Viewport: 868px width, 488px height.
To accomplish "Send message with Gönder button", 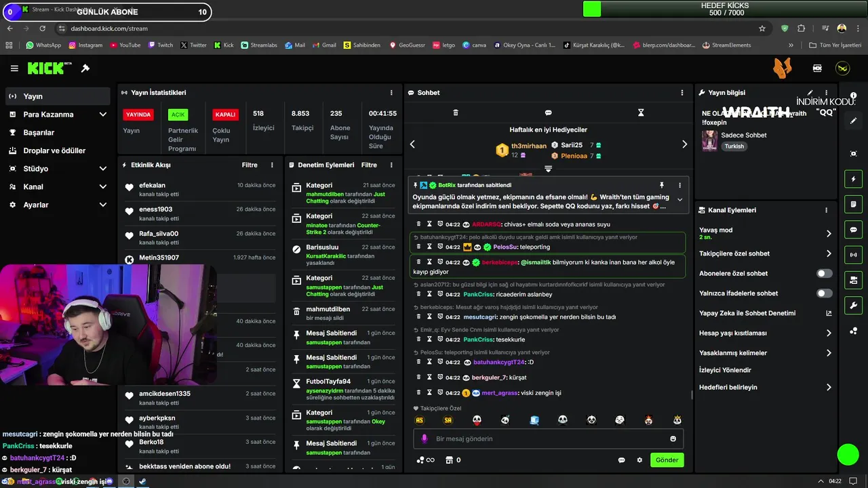I will click(667, 460).
